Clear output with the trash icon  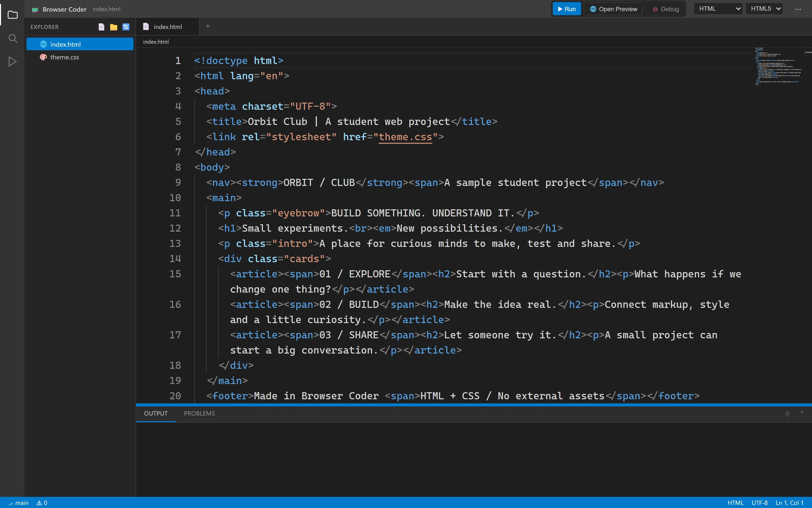tap(787, 414)
